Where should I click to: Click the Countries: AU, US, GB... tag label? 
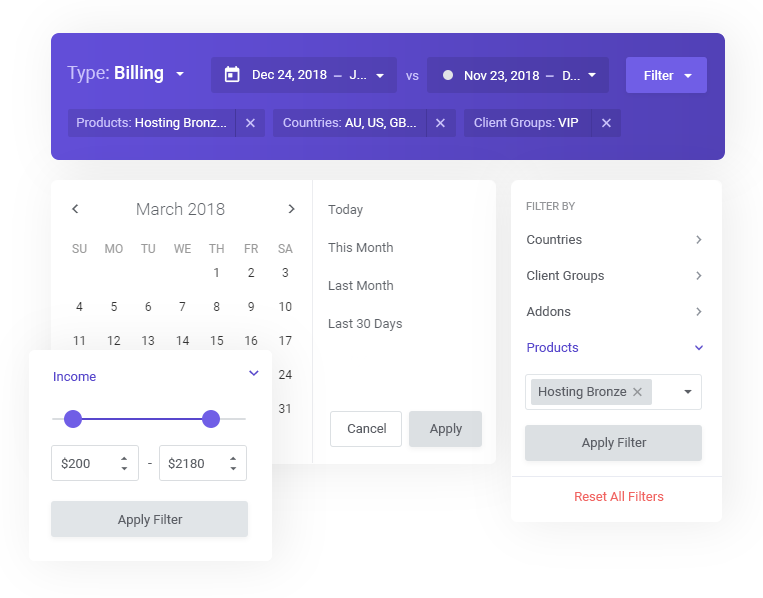pyautogui.click(x=349, y=123)
